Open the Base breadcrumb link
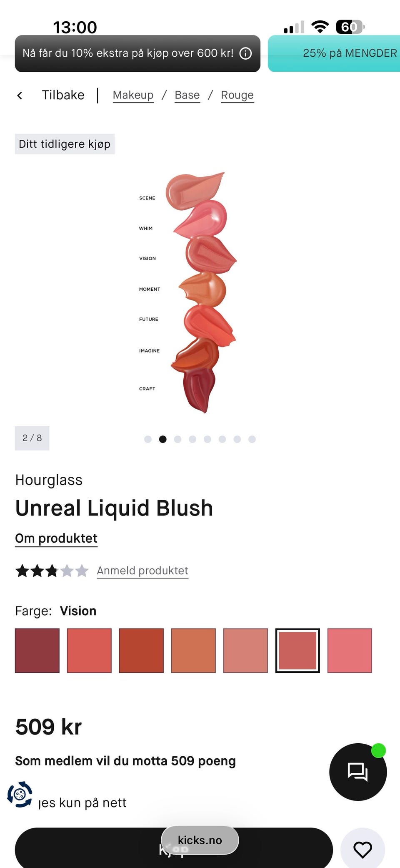Viewport: 400px width, 868px height. point(187,95)
